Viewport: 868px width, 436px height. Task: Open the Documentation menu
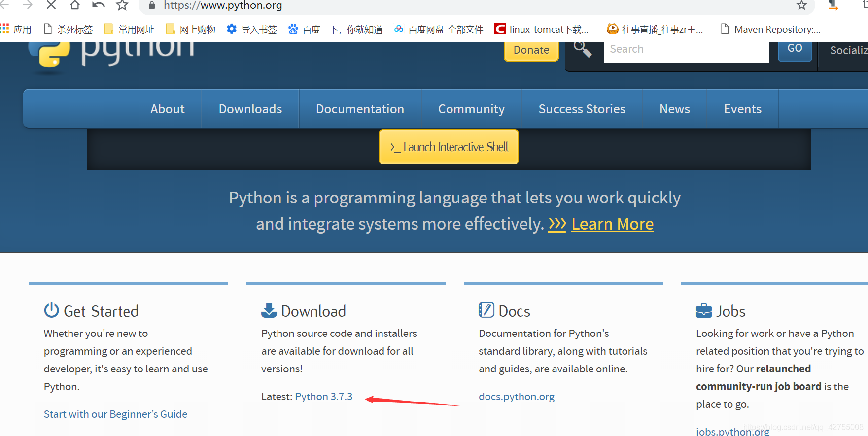(360, 109)
